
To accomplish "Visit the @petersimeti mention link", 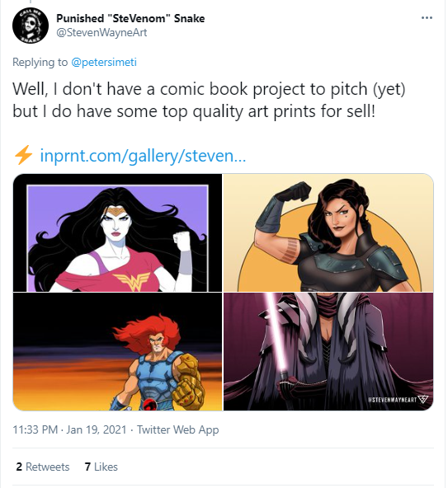I will 104,62.
